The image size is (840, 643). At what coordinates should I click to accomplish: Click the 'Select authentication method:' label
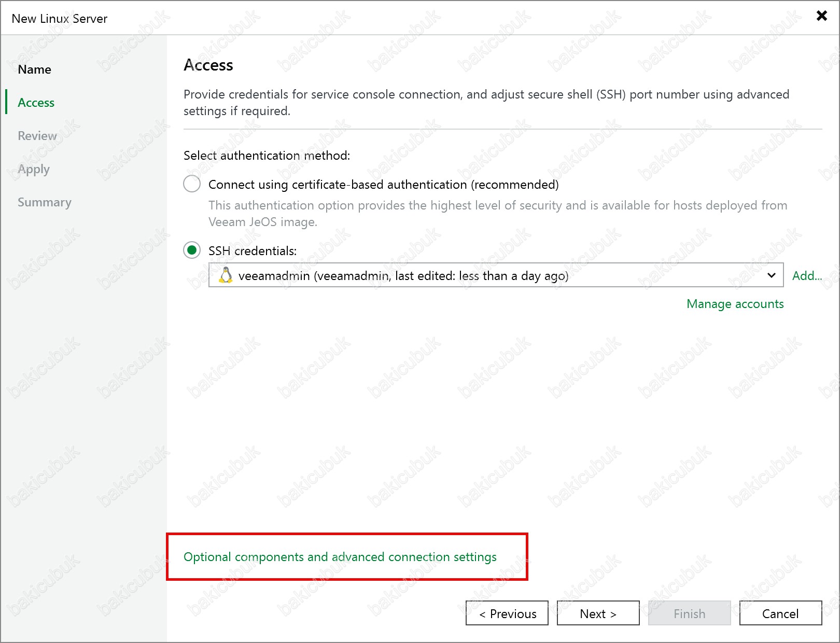[267, 156]
